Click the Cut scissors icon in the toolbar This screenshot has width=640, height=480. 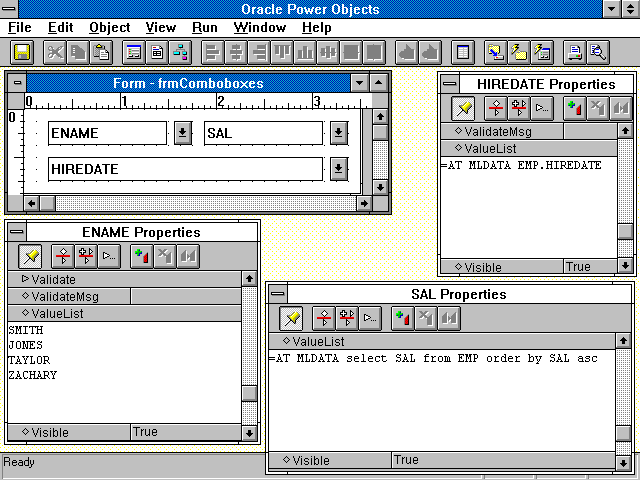click(x=55, y=52)
